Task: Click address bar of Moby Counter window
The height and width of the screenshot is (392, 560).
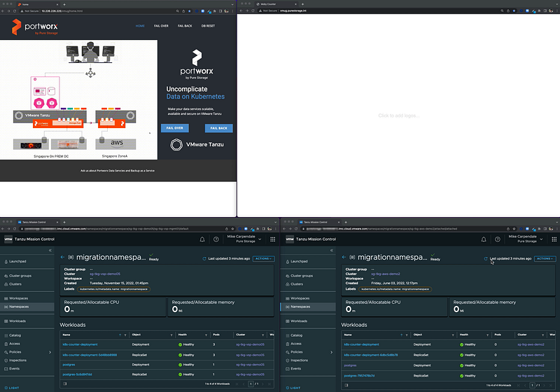Action: coord(379,10)
